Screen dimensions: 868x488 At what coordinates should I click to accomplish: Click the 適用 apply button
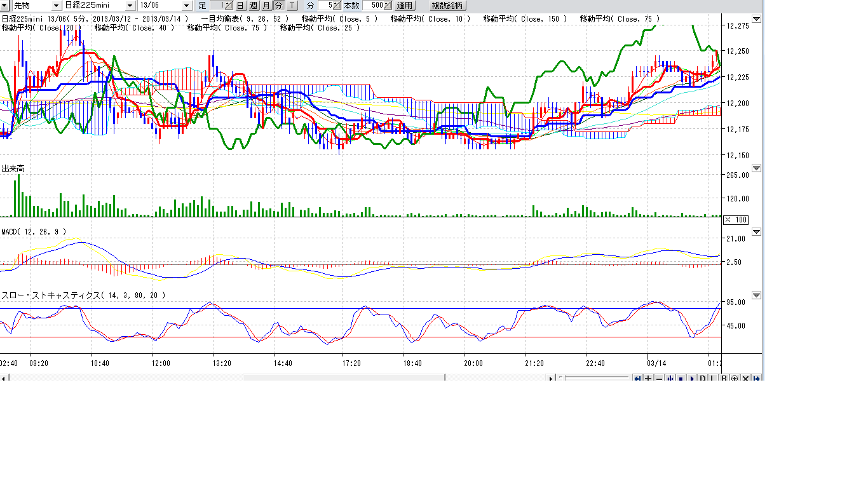point(405,5)
